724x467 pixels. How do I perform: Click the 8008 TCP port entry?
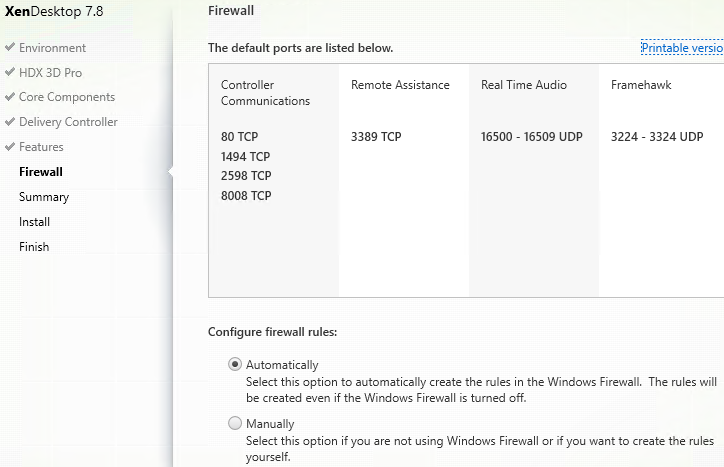pyautogui.click(x=246, y=196)
